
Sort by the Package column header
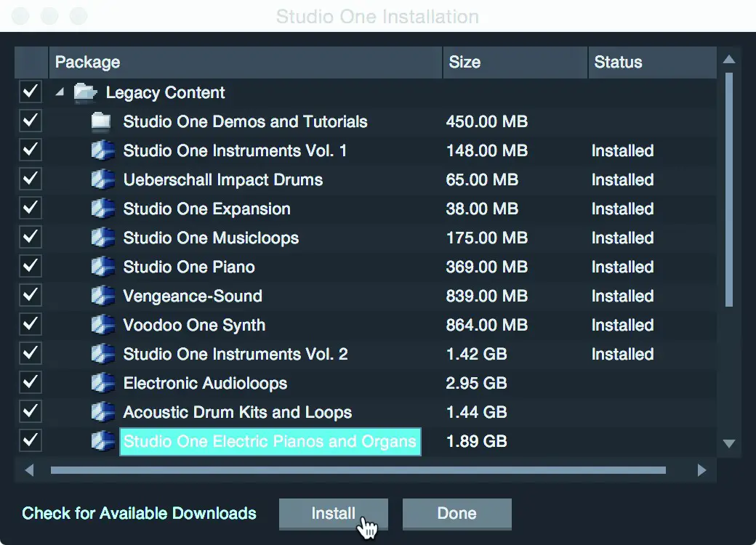[x=246, y=62]
